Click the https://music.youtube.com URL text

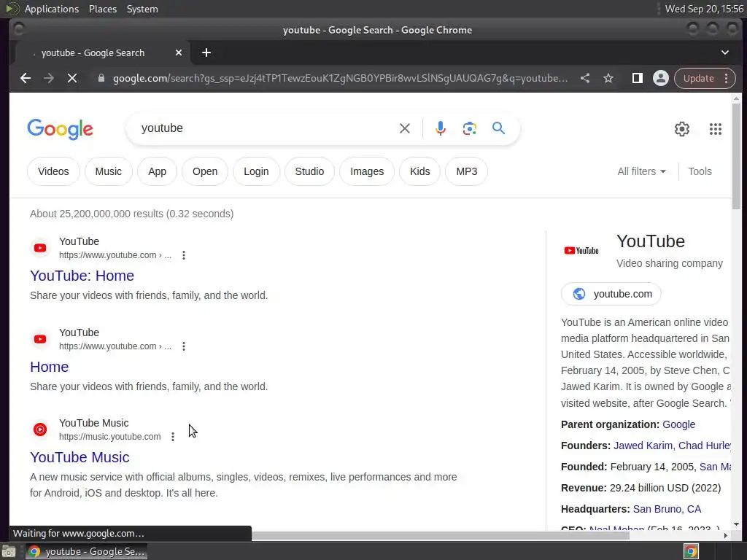click(x=109, y=437)
